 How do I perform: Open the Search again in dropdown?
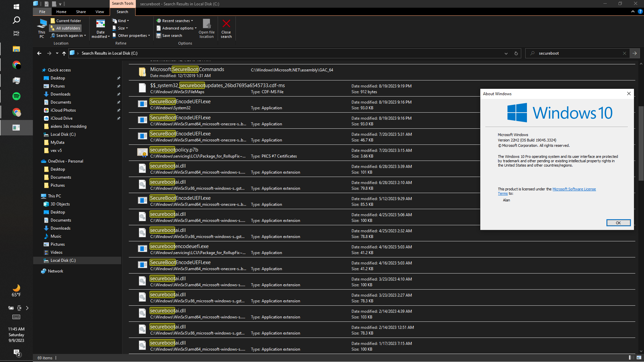coord(68,36)
